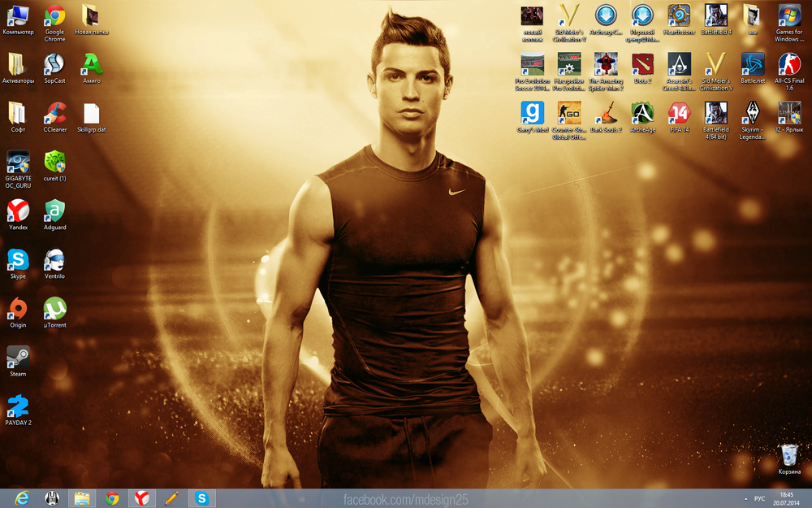Screen dimensions: 812x508
Task: Open the РУС language switcher
Action: coord(760,498)
